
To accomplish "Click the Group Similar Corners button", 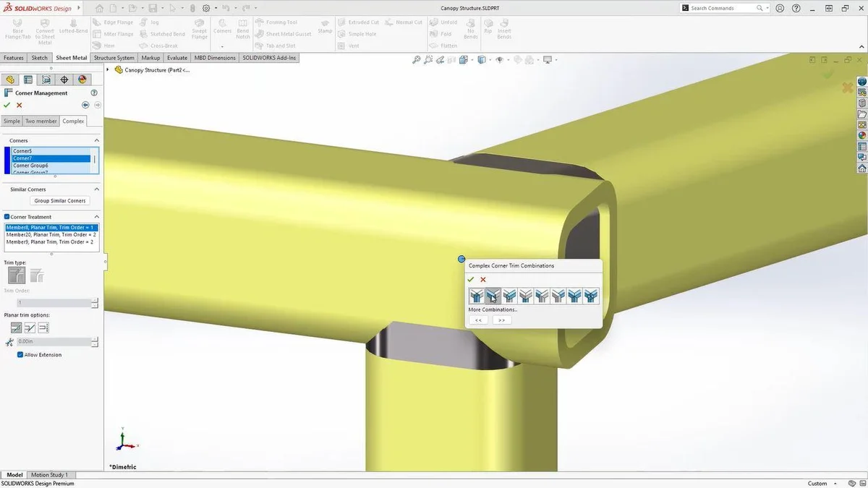I will click(60, 201).
